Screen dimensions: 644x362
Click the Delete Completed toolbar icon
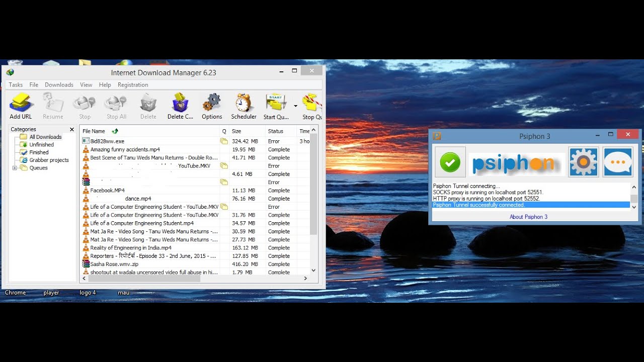coord(180,107)
